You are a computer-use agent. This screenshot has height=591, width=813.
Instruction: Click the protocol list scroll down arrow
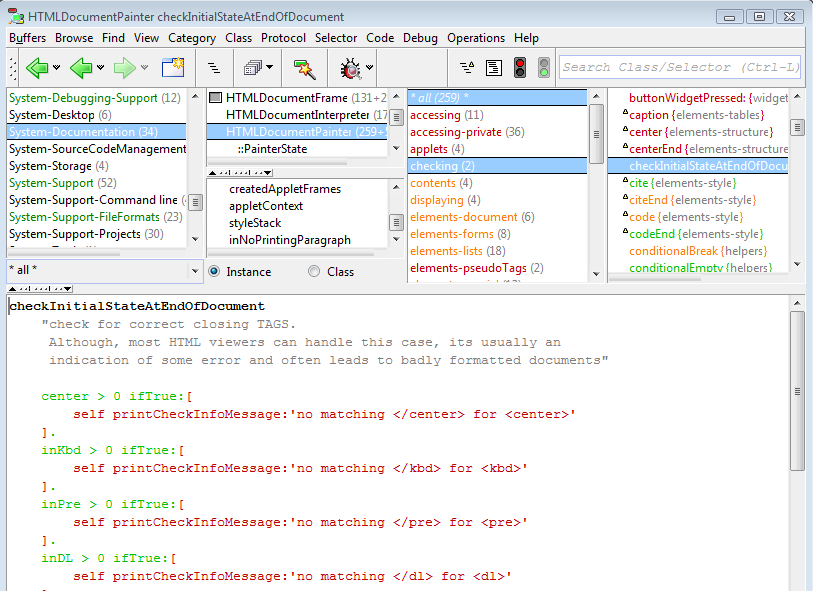click(x=596, y=274)
